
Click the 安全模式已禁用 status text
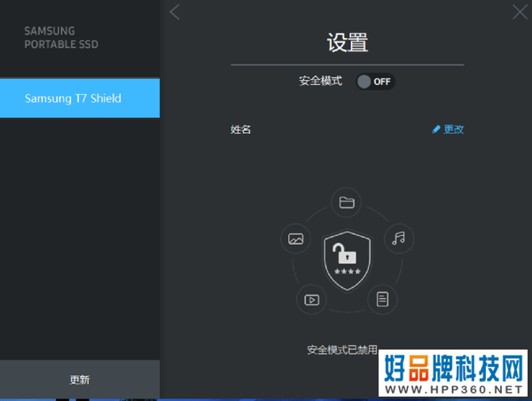(342, 350)
